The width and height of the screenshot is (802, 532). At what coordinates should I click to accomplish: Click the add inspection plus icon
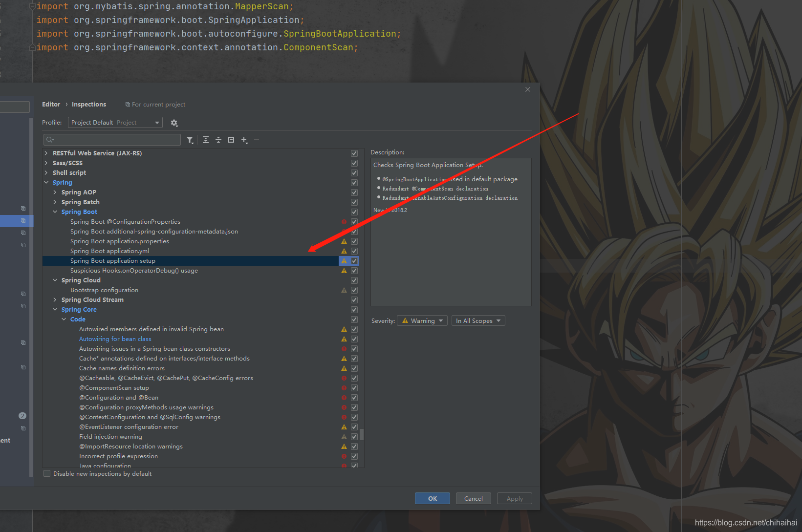(244, 140)
